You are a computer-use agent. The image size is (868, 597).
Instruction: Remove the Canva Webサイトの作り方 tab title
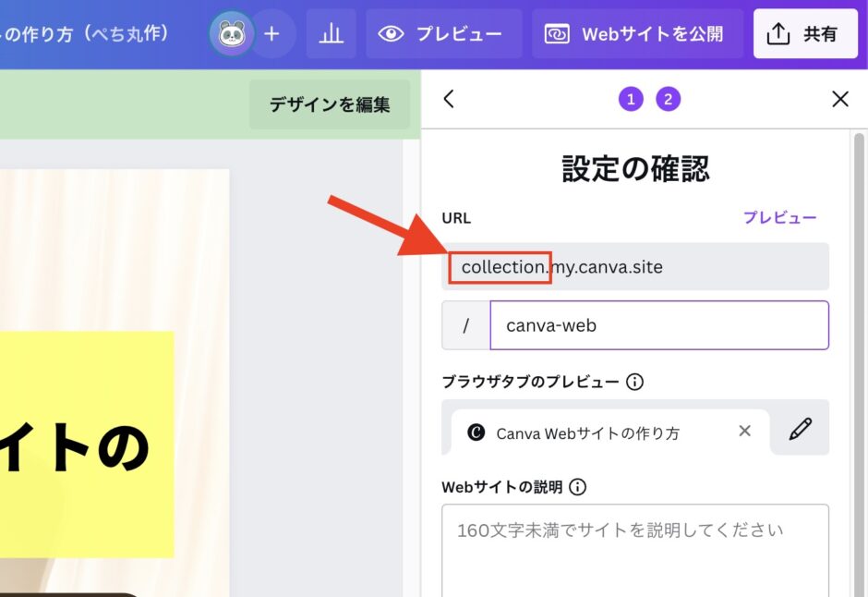coord(744,430)
